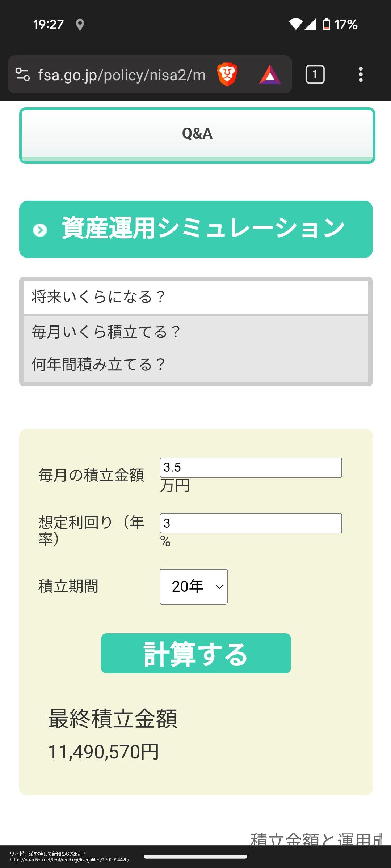Tap the location pin in status bar
The image size is (391, 868).
[80, 25]
